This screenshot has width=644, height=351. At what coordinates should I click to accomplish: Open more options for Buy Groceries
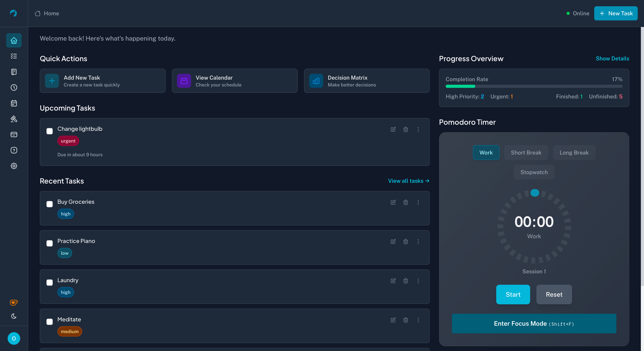pos(418,202)
